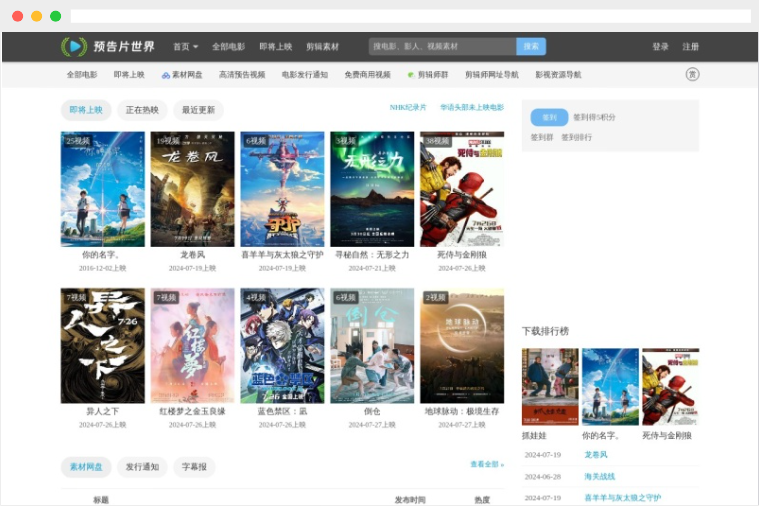Click the 倒仓 title text
Image resolution: width=759 pixels, height=506 pixels.
point(372,412)
